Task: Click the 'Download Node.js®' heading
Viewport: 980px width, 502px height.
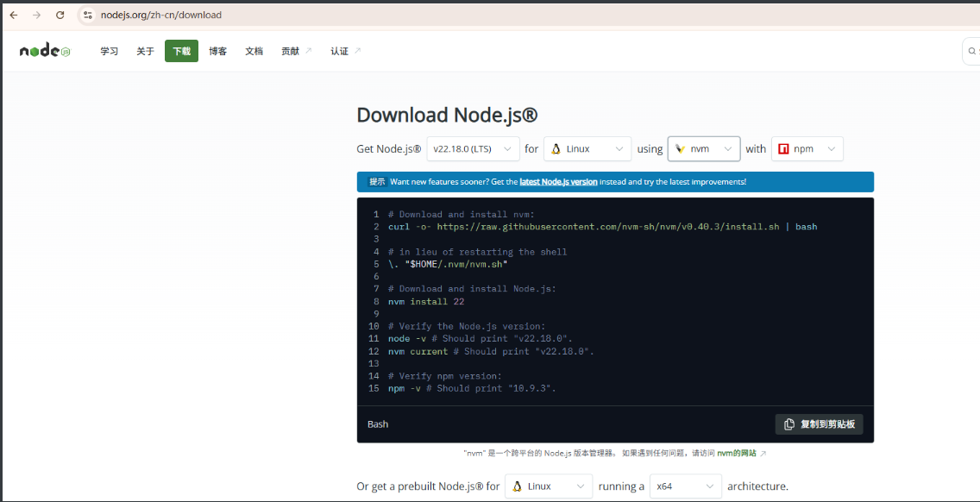Action: [x=448, y=115]
